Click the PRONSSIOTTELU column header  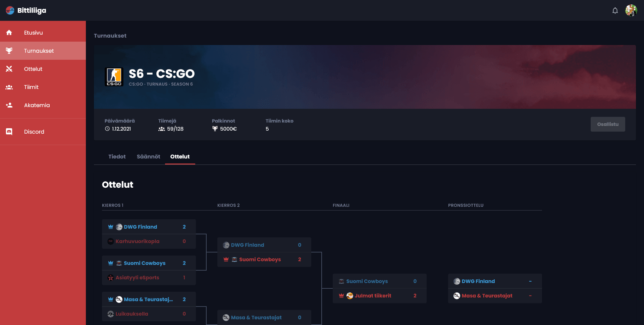(x=466, y=205)
